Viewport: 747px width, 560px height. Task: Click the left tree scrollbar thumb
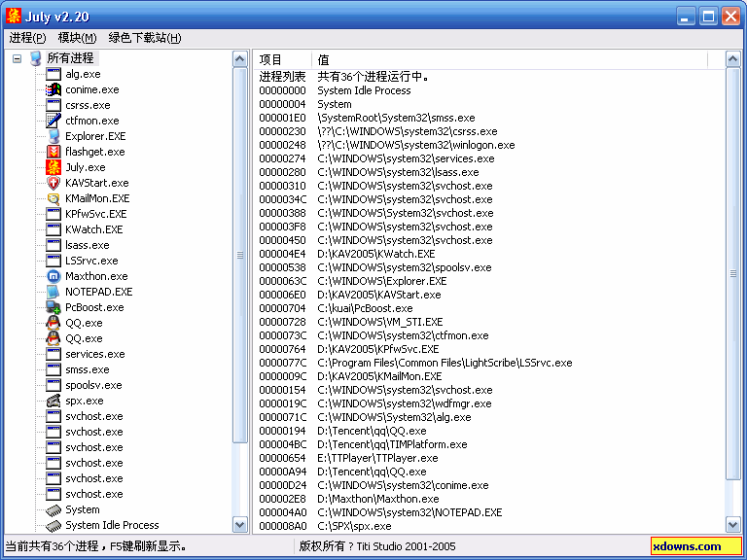[x=240, y=256]
